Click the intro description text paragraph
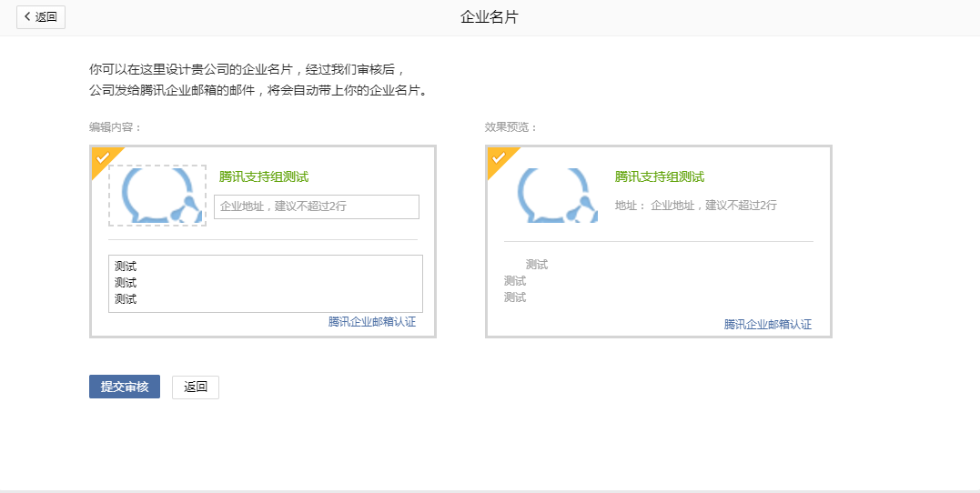980x493 pixels. coord(258,80)
